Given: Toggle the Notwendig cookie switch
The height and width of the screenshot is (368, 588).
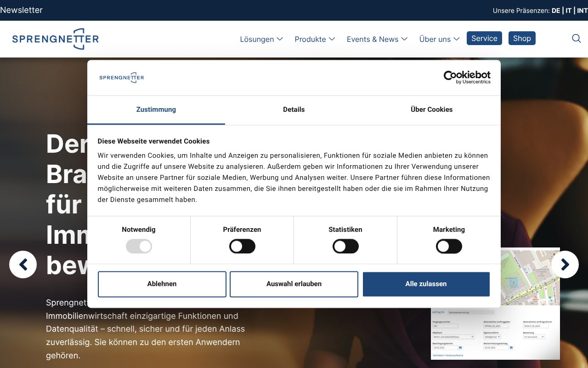Looking at the screenshot, I should 139,246.
